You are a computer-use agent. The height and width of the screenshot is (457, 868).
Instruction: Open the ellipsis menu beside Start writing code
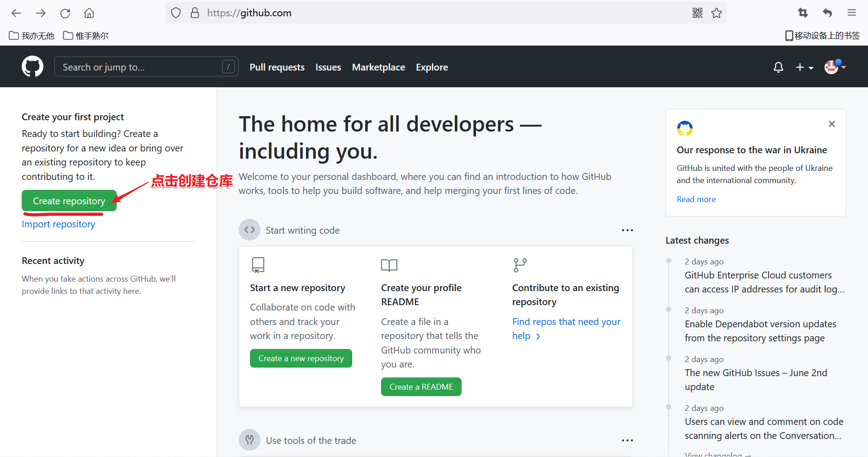627,230
